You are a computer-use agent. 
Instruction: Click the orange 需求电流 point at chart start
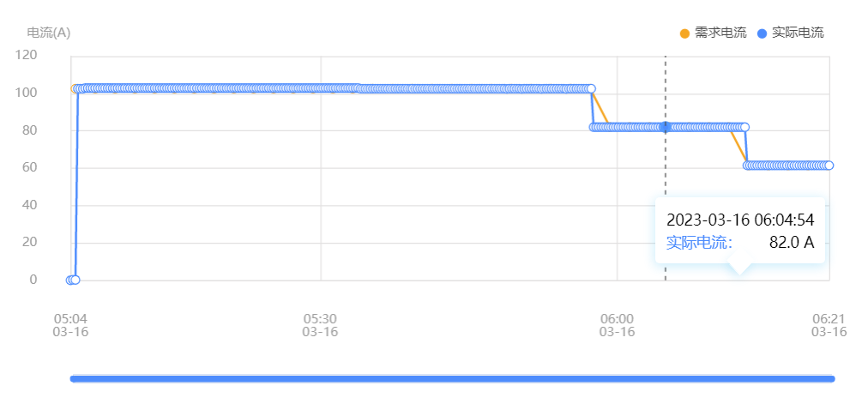click(74, 88)
